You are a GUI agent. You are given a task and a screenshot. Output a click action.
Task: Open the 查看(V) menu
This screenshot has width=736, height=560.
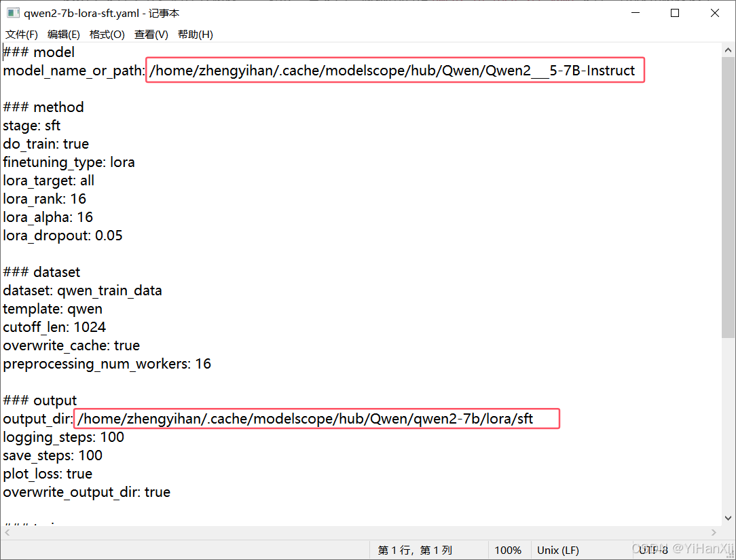click(151, 34)
